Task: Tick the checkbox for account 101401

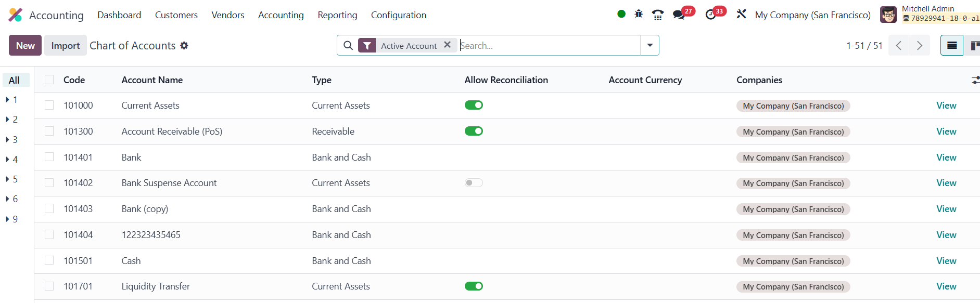Action: 49,157
